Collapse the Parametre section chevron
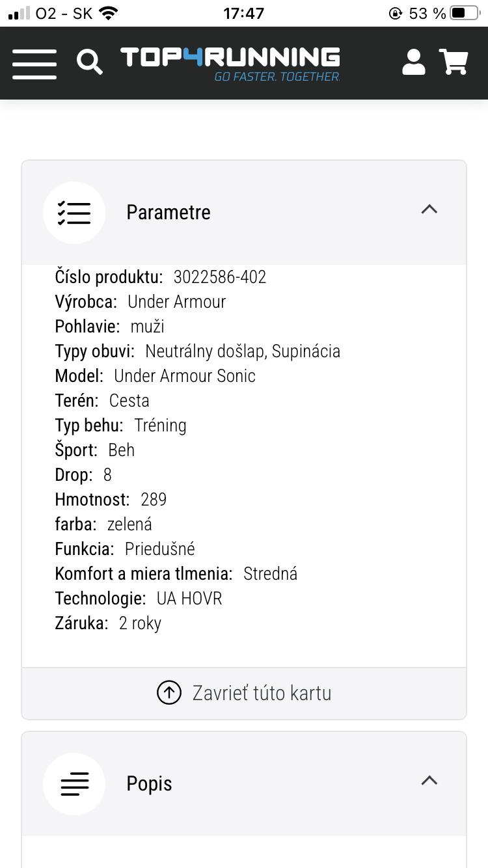 (429, 210)
